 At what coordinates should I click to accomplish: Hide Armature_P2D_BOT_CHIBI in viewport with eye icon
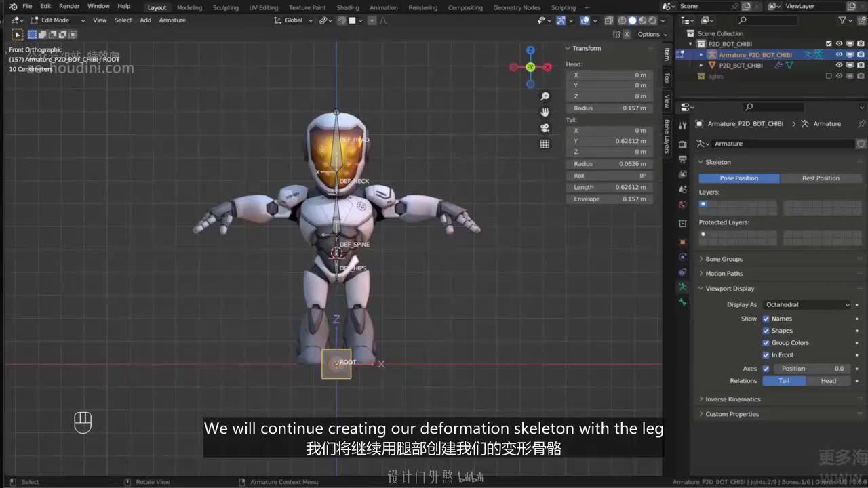(x=839, y=55)
